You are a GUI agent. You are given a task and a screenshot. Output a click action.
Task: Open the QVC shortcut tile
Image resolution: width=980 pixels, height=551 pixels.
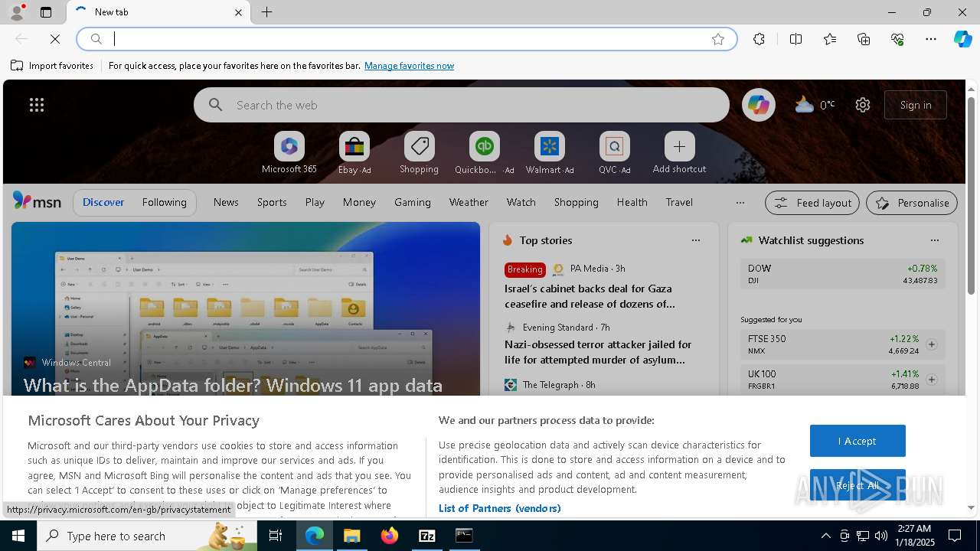click(x=614, y=154)
